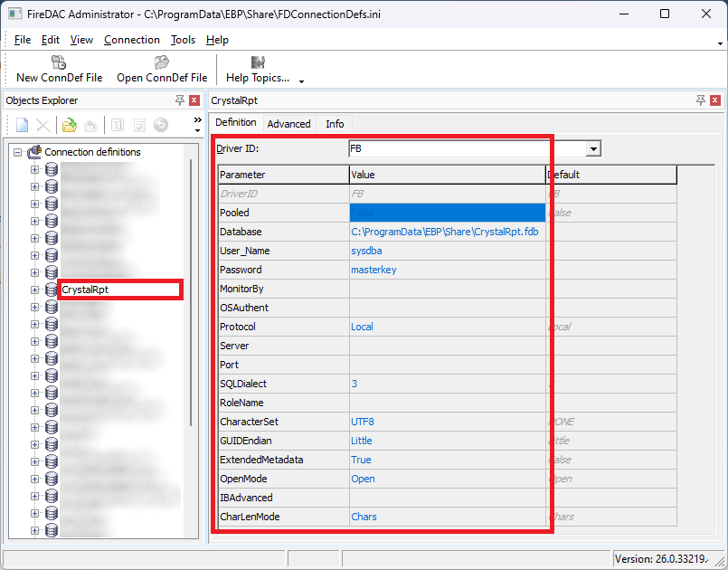The height and width of the screenshot is (570, 728).
Task: Click the Parameter column header
Action: (284, 175)
